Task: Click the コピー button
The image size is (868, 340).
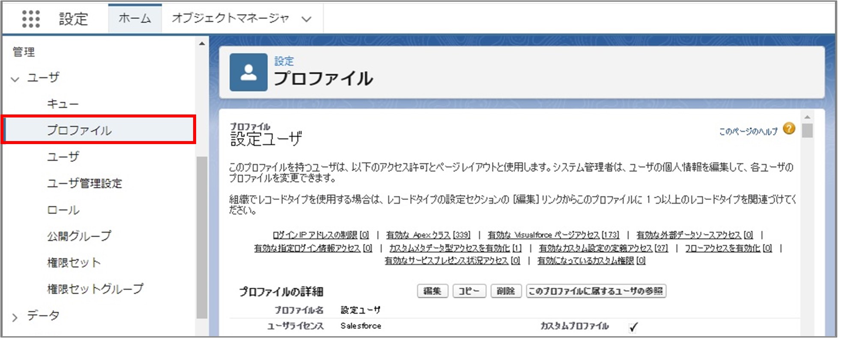Action: pos(469,291)
